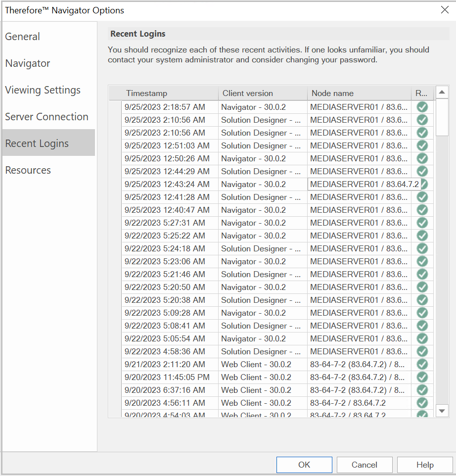456x476 pixels.
Task: Click the green check for the 9/22/2023 5:27:31 AM login
Action: tap(422, 223)
